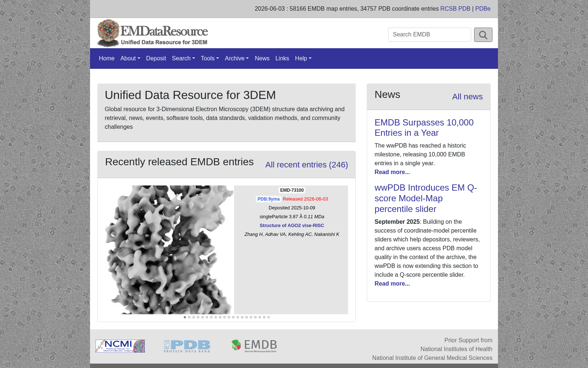The width and height of the screenshot is (588, 368).
Task: Focus the Search EMDB text field
Action: coord(430,35)
